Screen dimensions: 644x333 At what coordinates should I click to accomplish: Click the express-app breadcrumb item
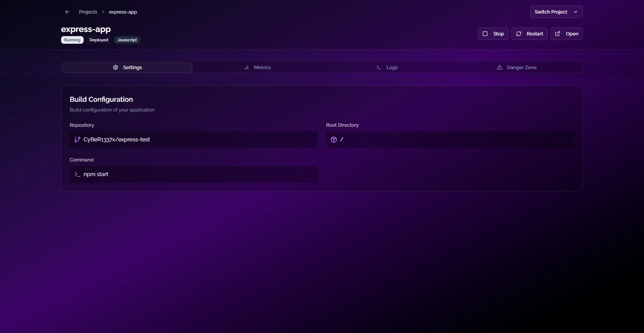(123, 12)
